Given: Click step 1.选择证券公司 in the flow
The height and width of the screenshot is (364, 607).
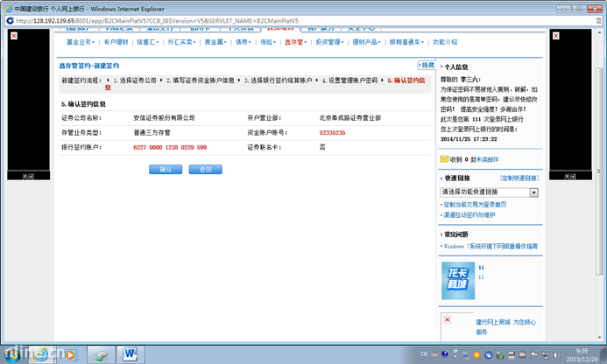Looking at the screenshot, I should 135,80.
